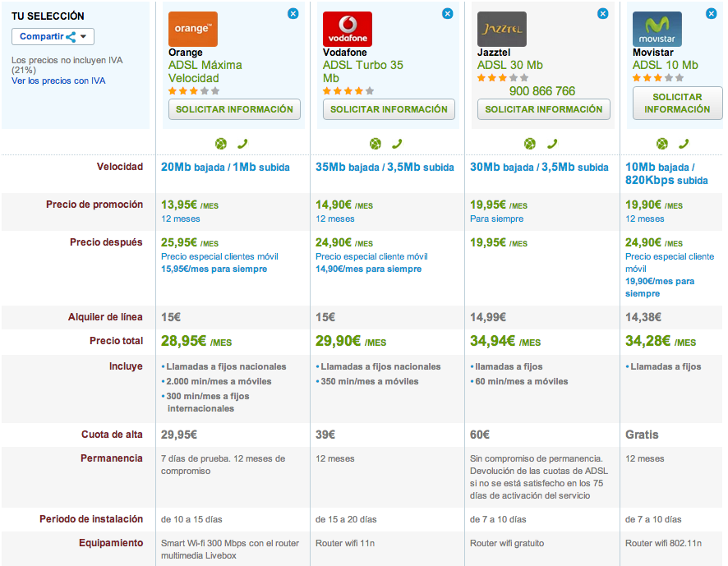Click Vodafone 14,90€/mes para siempre offer
Viewport: 728px width, 566px height.
pyautogui.click(x=369, y=269)
